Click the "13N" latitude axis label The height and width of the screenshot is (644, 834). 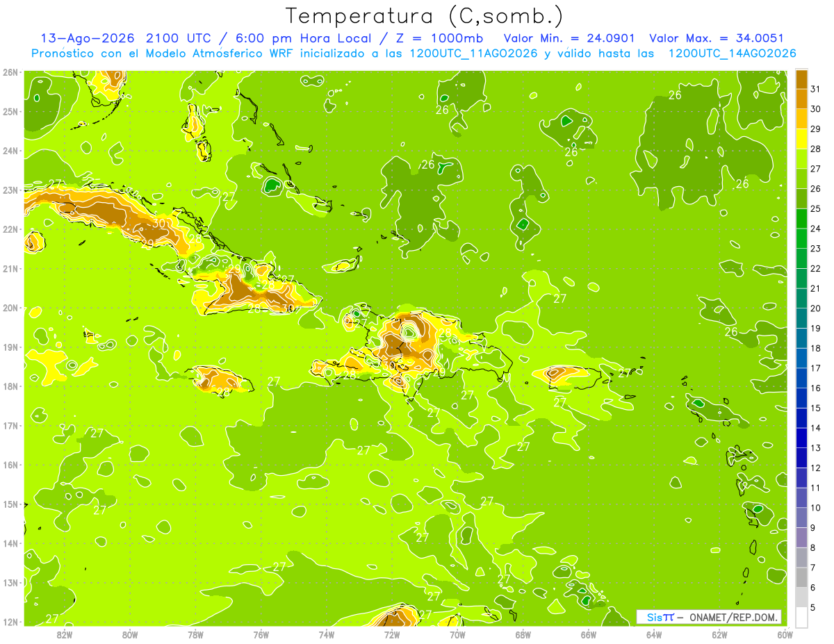click(10, 582)
